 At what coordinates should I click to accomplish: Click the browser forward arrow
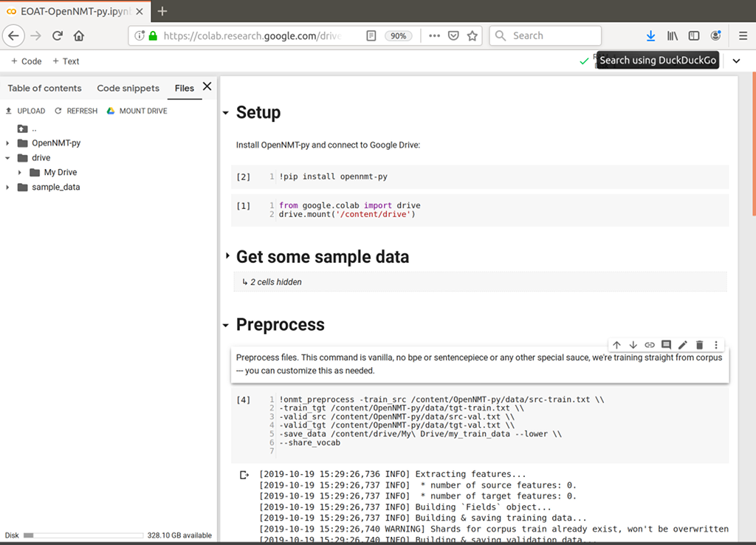coord(35,35)
